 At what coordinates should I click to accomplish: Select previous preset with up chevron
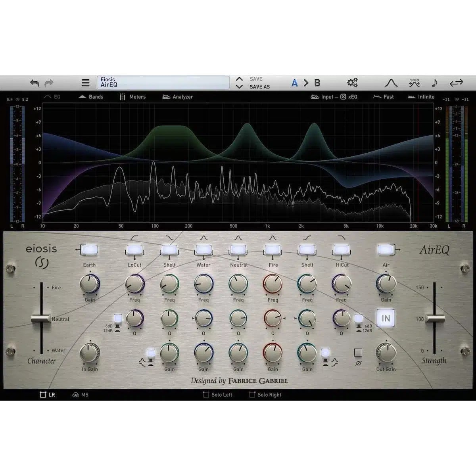pyautogui.click(x=239, y=79)
